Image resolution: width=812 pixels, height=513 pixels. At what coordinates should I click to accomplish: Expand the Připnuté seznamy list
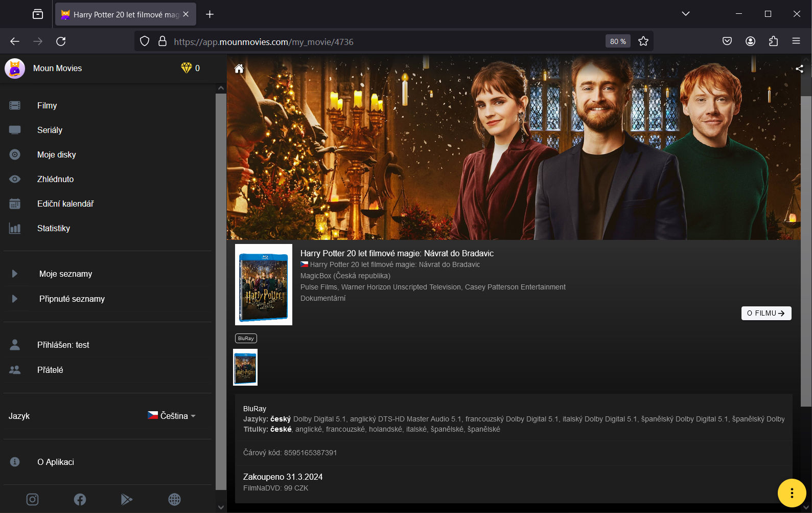click(15, 299)
